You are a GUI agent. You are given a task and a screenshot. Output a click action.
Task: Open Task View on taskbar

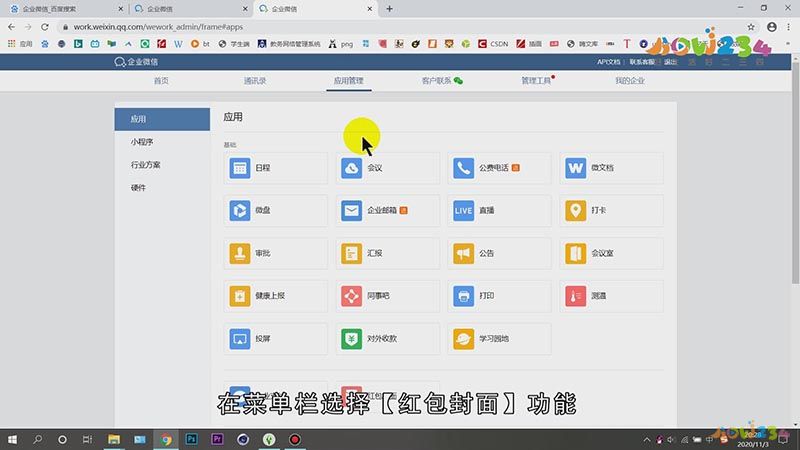point(87,439)
